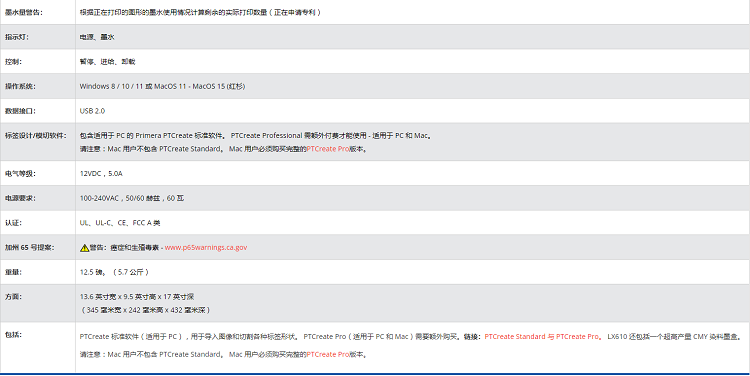
Task: Click the 电源、墨水 value
Action: pyautogui.click(x=97, y=37)
